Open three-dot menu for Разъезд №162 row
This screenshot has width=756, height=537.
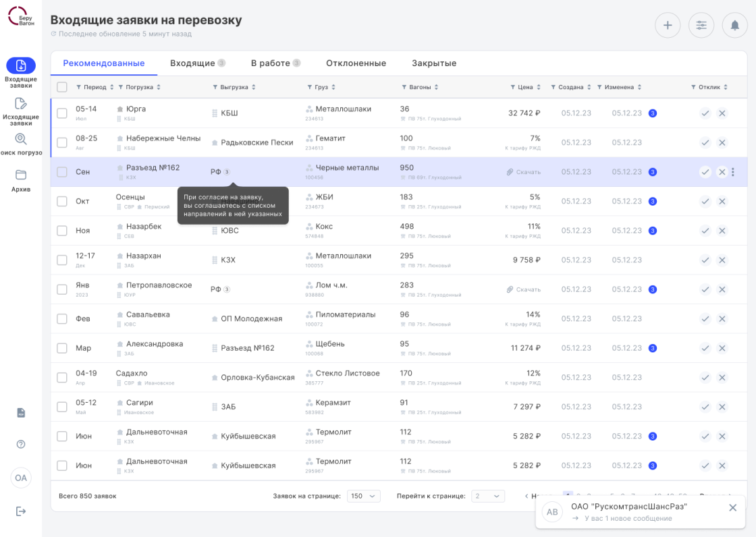[733, 172]
